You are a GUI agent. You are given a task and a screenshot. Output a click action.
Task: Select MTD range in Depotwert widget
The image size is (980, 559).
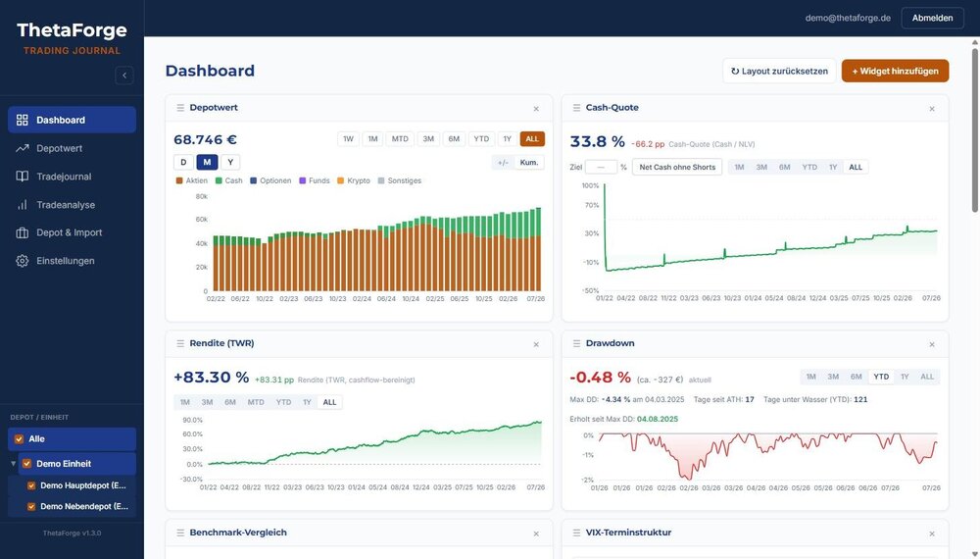tap(400, 139)
